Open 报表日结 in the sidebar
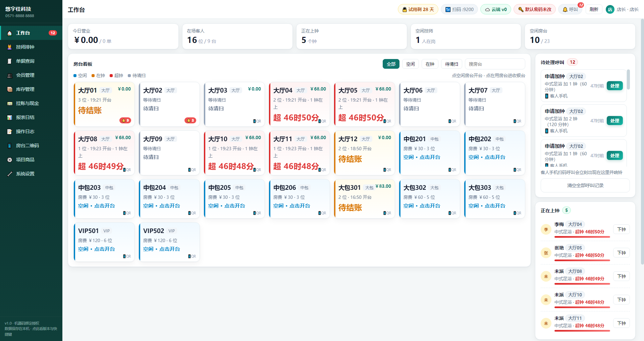 [x=31, y=117]
